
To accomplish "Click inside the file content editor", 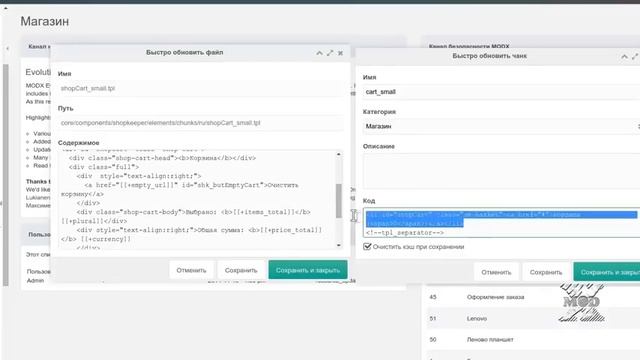I will coord(197,200).
